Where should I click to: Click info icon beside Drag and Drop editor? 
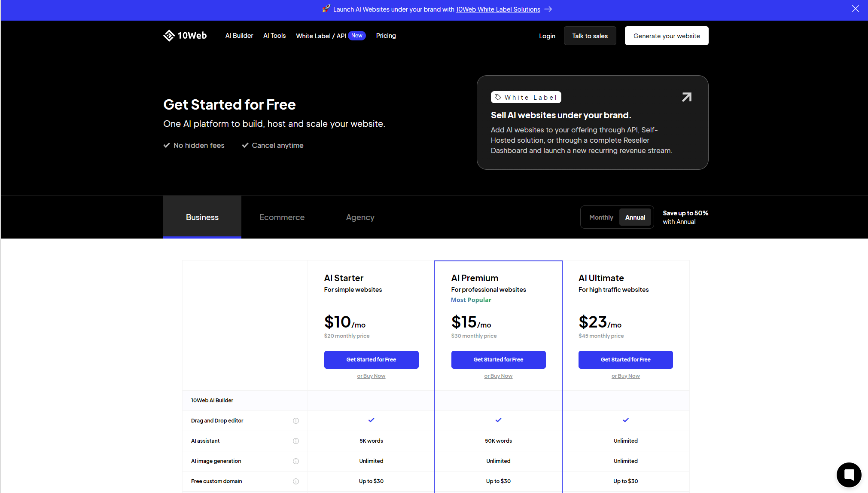(x=296, y=421)
